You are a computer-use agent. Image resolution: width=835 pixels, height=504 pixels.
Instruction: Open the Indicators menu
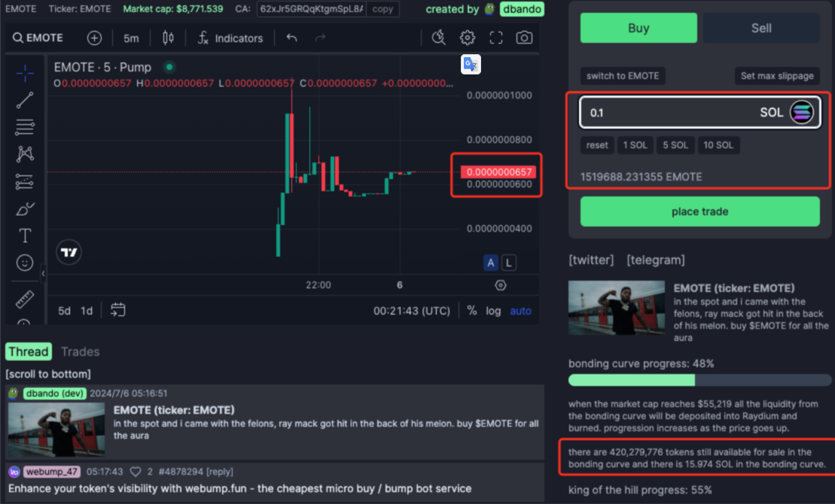click(x=230, y=38)
